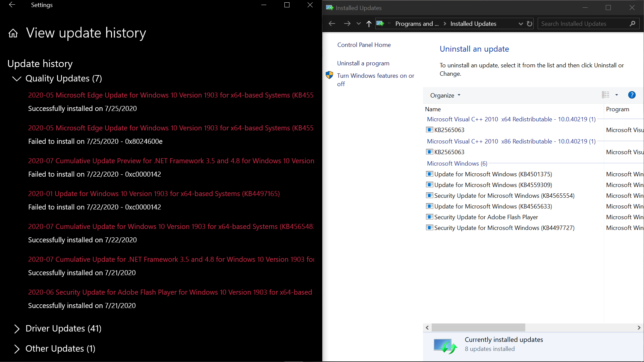The height and width of the screenshot is (362, 644).
Task: Open 2020-06 Adobe Flash Player Security Update link
Action: [x=170, y=292]
